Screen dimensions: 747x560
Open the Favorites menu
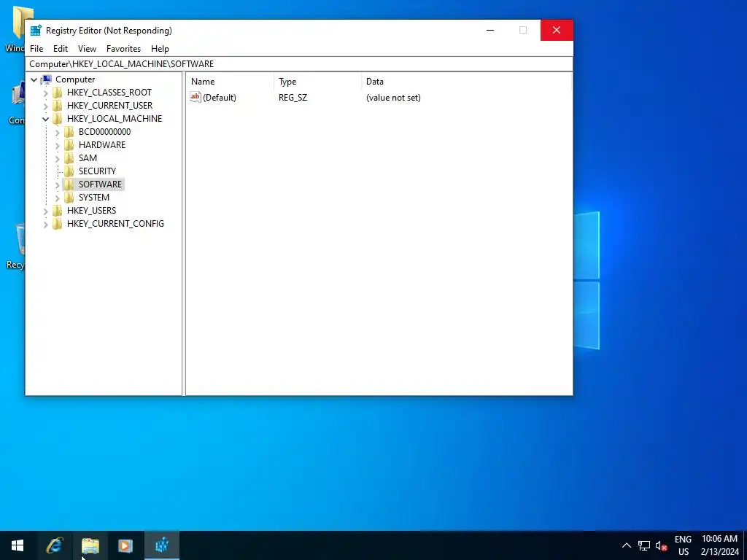tap(124, 49)
